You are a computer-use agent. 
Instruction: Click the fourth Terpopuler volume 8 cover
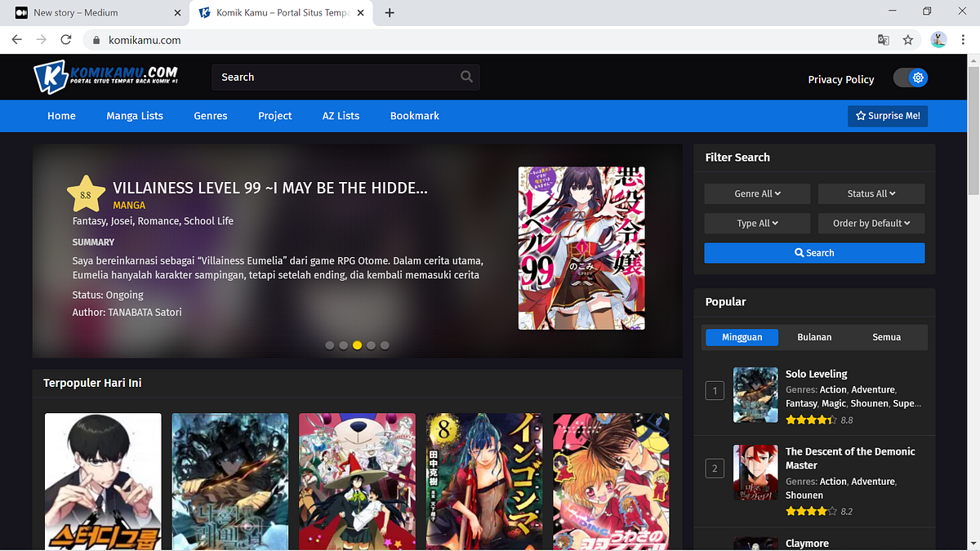(x=484, y=482)
